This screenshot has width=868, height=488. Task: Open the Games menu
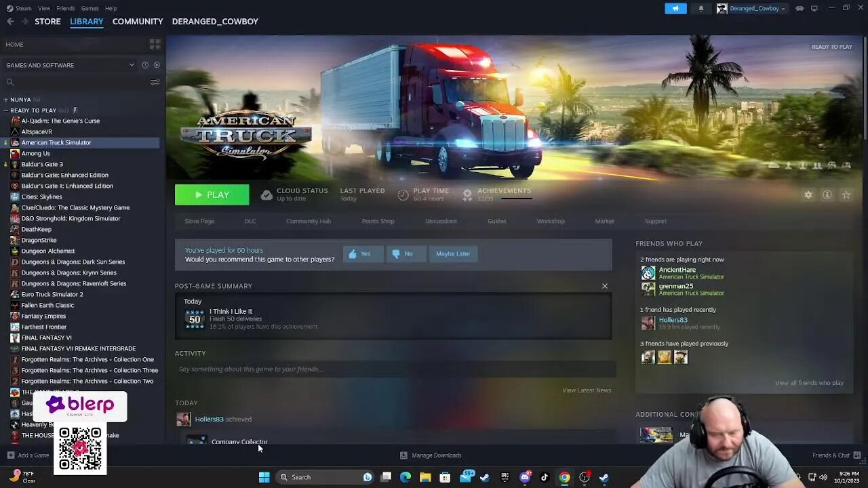coord(90,8)
